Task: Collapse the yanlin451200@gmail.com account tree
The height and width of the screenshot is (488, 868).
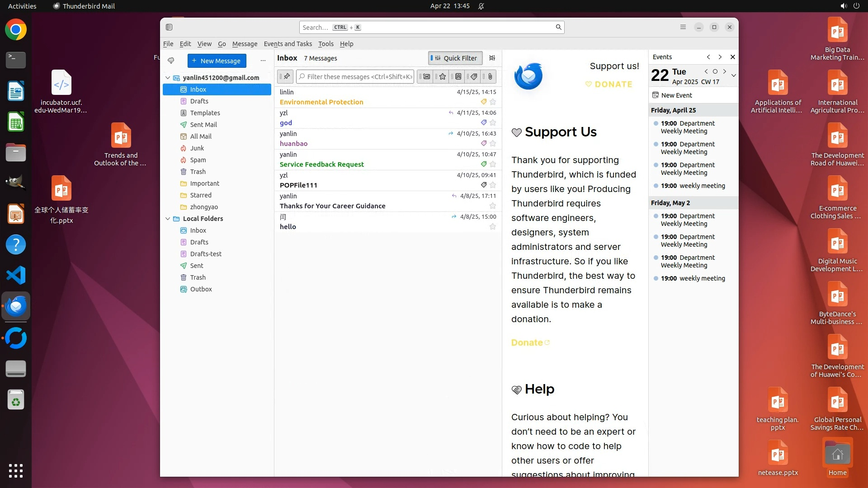Action: tap(168, 78)
